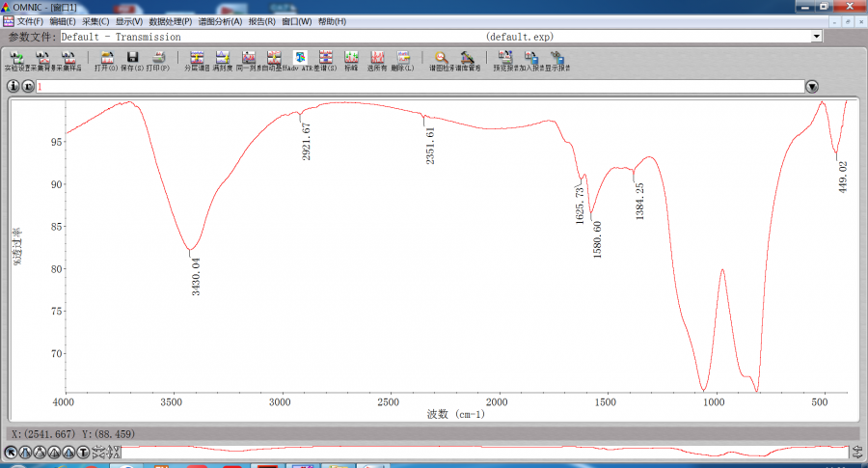Open the 帮助(H) menu
Viewport: 868px width, 468px height.
point(332,21)
